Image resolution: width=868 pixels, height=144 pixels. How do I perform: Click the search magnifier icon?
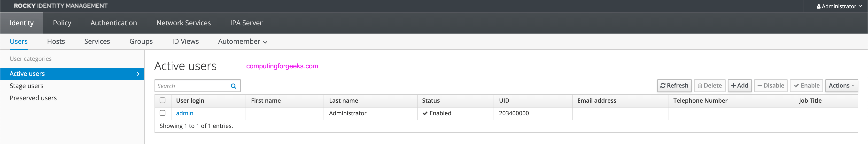[233, 86]
